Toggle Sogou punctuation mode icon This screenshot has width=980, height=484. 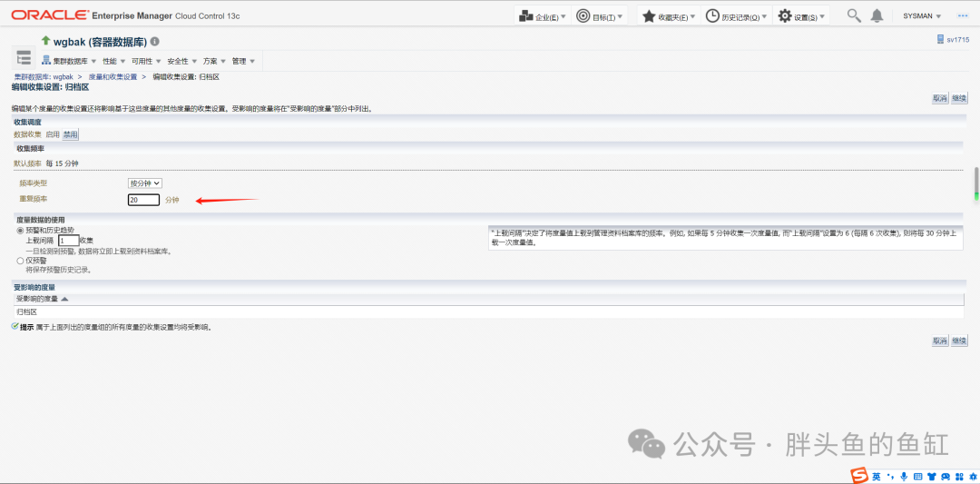coord(891,477)
